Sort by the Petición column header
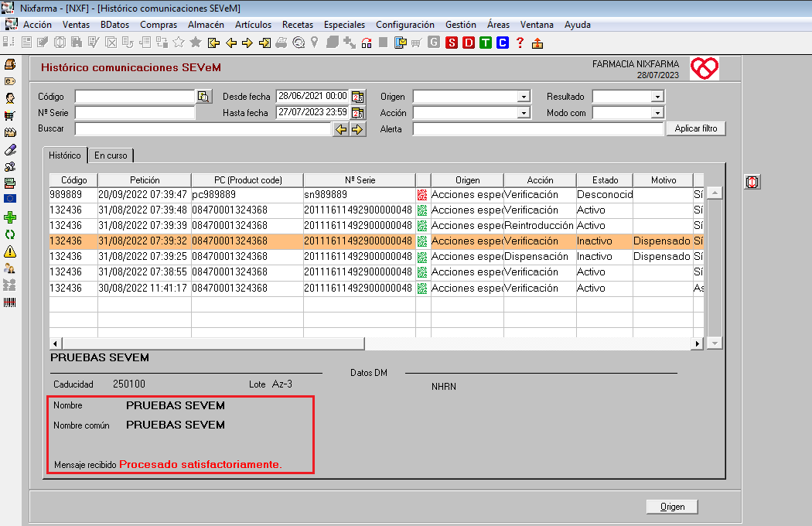Image resolution: width=812 pixels, height=526 pixels. point(145,179)
